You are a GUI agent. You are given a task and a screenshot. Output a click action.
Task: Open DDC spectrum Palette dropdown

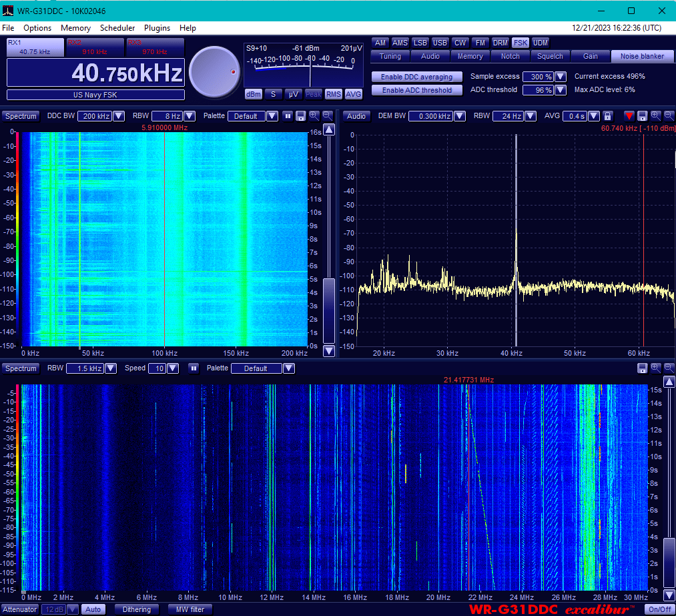(x=272, y=116)
